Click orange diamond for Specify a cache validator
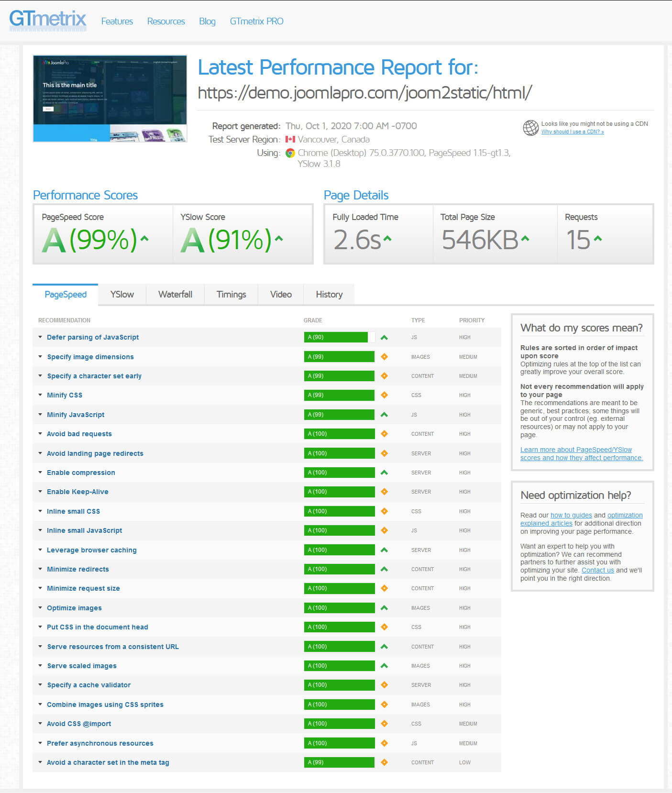 (384, 685)
